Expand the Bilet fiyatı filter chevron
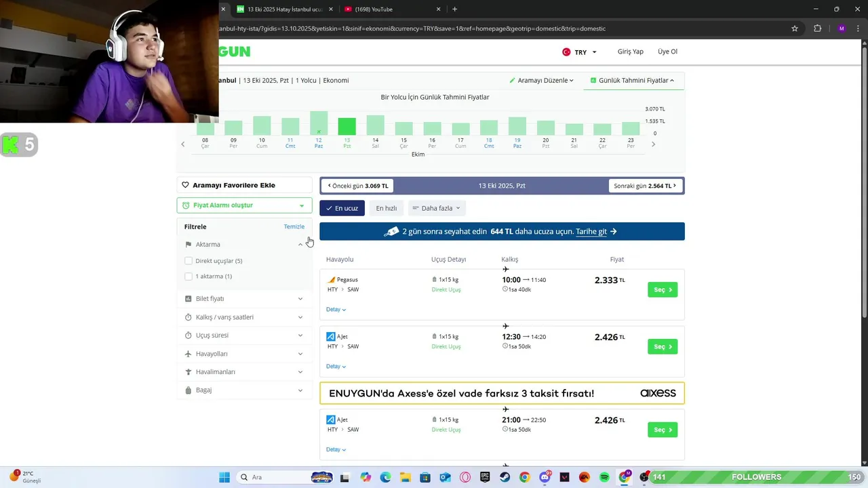This screenshot has width=868, height=488. coord(300,299)
